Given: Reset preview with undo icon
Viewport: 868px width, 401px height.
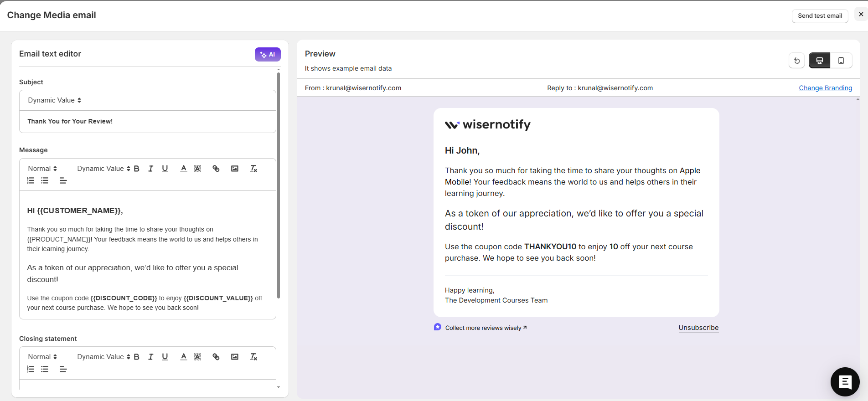Looking at the screenshot, I should click(797, 61).
